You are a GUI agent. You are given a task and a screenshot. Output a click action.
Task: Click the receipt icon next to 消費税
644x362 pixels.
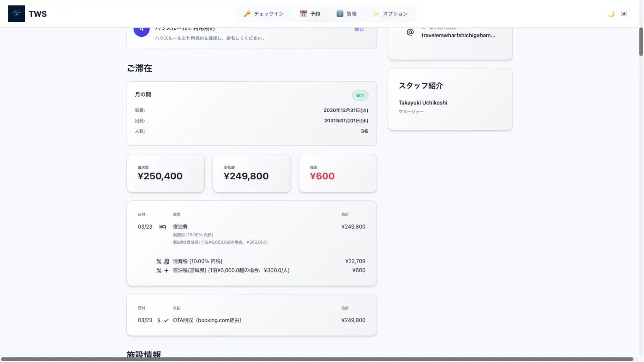click(x=166, y=261)
